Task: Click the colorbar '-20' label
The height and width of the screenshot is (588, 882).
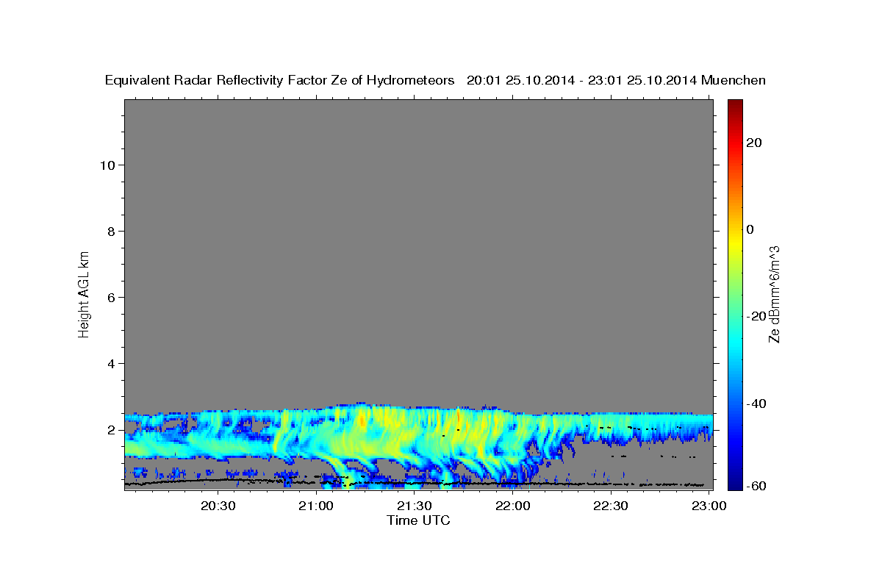Action: pos(756,316)
